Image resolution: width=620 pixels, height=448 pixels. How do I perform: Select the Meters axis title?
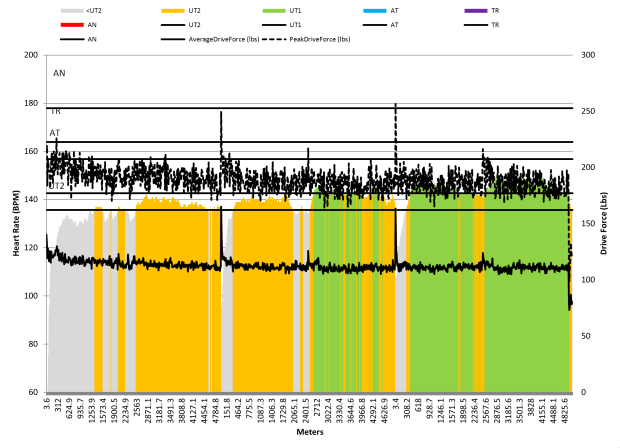309,433
